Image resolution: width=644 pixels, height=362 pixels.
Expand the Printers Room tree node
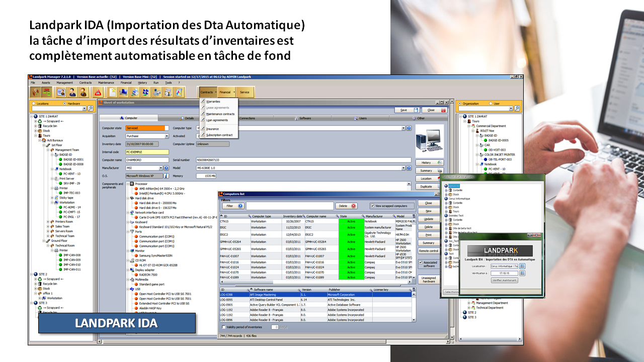point(48,222)
